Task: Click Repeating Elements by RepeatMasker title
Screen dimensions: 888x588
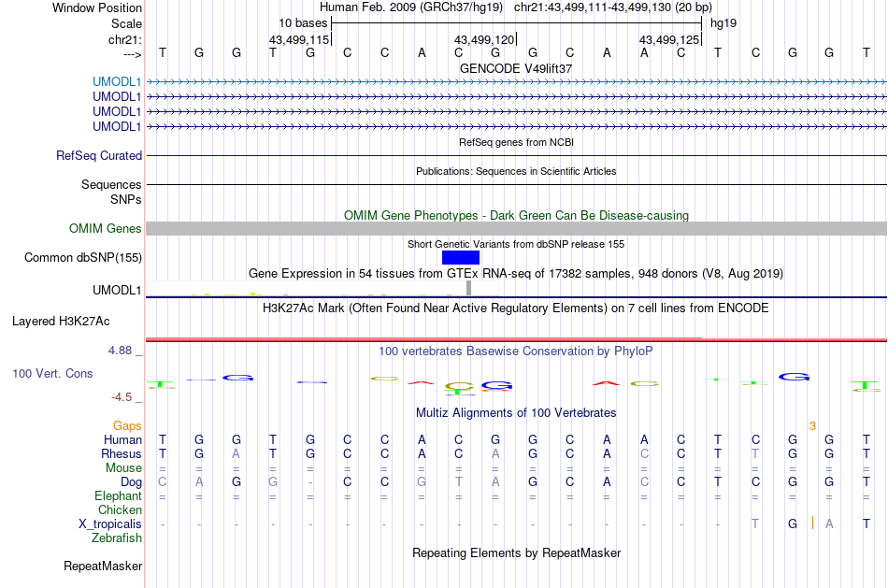Action: click(516, 553)
